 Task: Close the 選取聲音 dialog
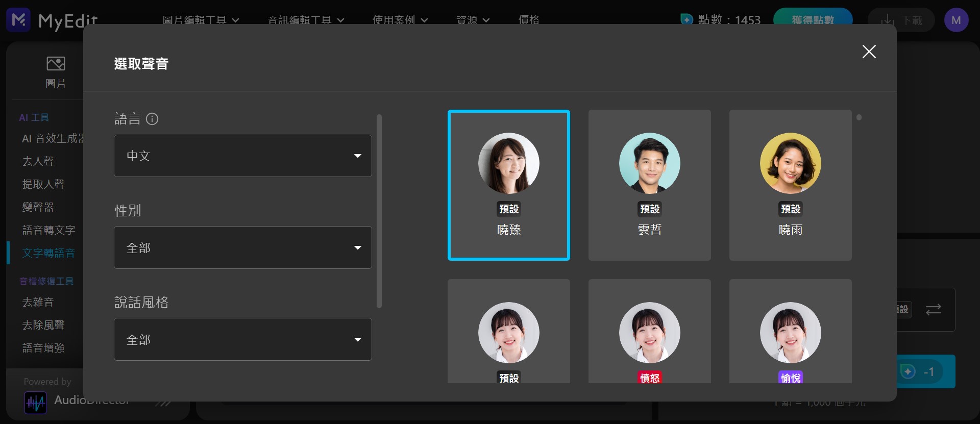pyautogui.click(x=869, y=52)
